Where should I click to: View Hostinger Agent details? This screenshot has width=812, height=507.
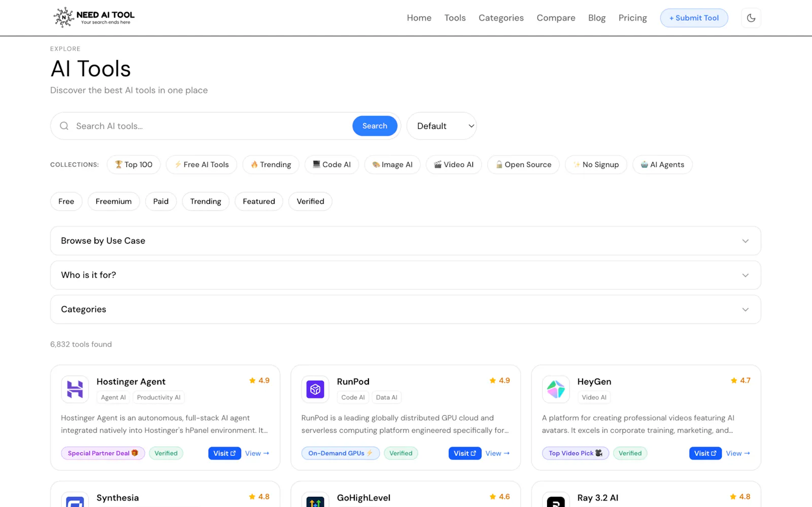tap(257, 453)
